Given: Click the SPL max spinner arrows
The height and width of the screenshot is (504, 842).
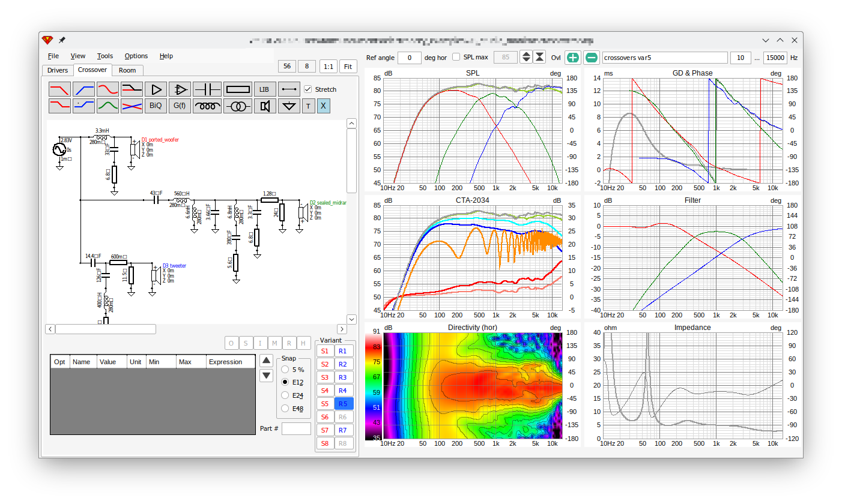Looking at the screenshot, I should (x=526, y=57).
